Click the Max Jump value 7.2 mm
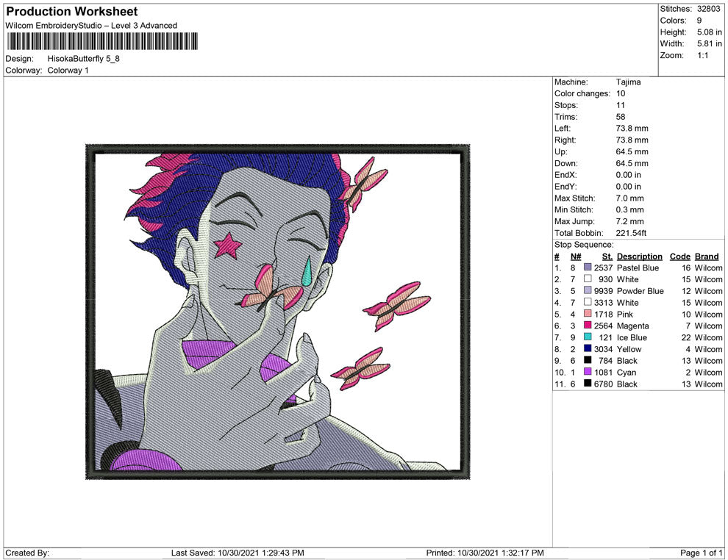728x560 pixels. (629, 221)
